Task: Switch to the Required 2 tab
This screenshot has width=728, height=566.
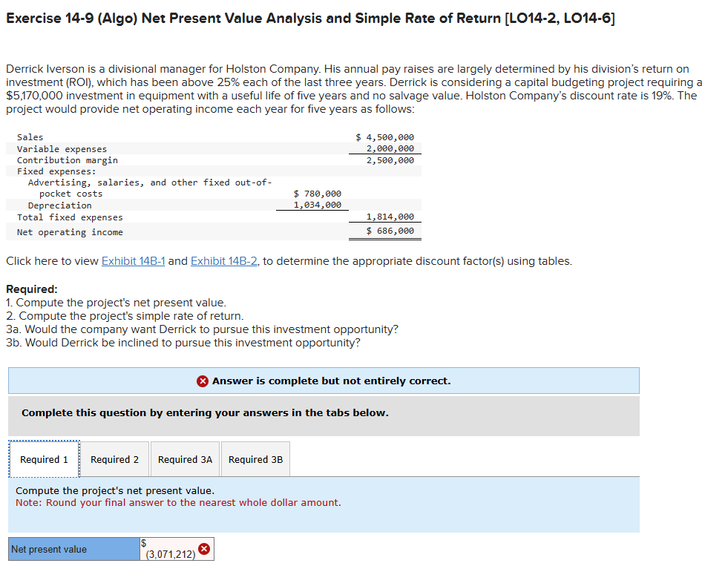Action: click(x=114, y=458)
